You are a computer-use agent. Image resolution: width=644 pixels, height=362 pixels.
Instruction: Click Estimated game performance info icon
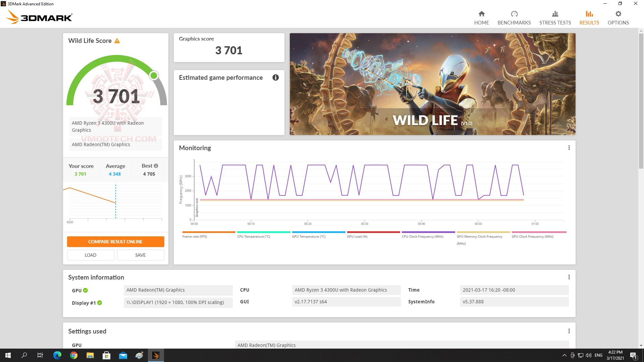pos(275,77)
